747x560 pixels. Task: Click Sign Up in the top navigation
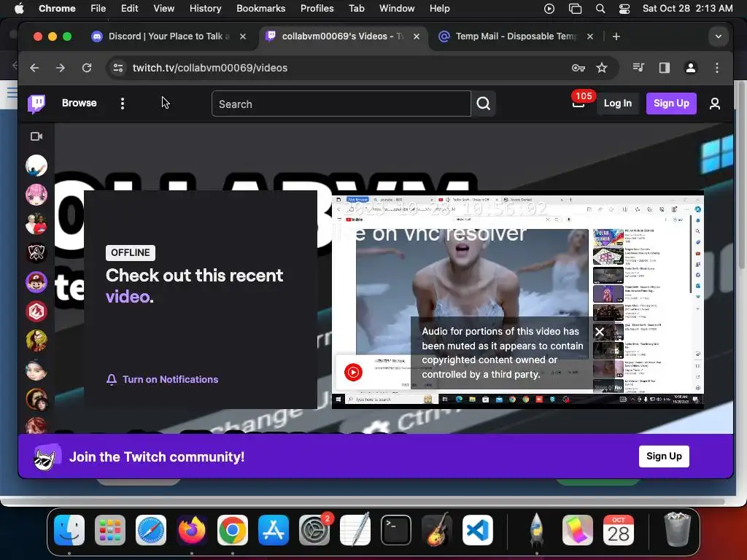tap(671, 104)
